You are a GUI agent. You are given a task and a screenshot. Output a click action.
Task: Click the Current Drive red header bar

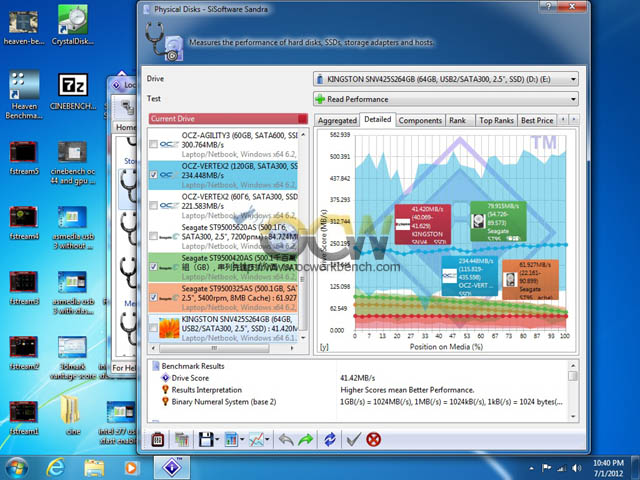[228, 118]
